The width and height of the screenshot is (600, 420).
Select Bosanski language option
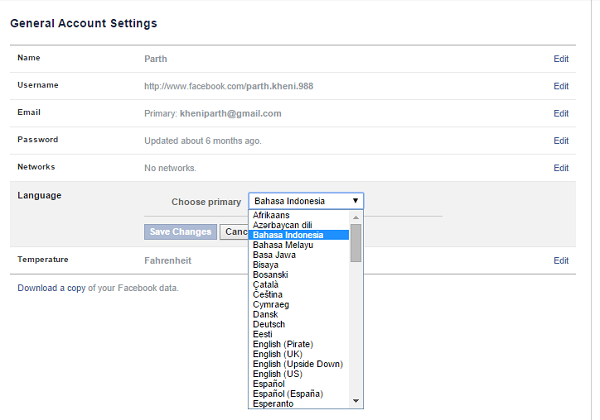coord(298,275)
